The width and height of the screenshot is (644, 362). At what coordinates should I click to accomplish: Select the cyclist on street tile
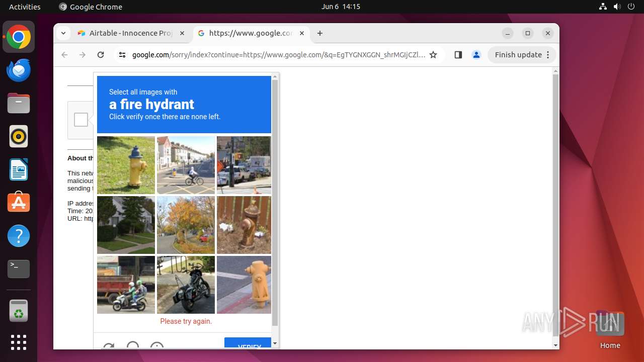(x=186, y=165)
